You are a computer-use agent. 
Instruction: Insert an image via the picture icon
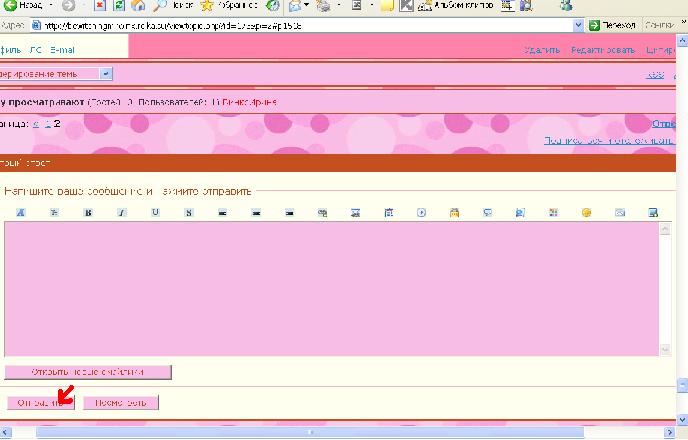click(x=355, y=213)
